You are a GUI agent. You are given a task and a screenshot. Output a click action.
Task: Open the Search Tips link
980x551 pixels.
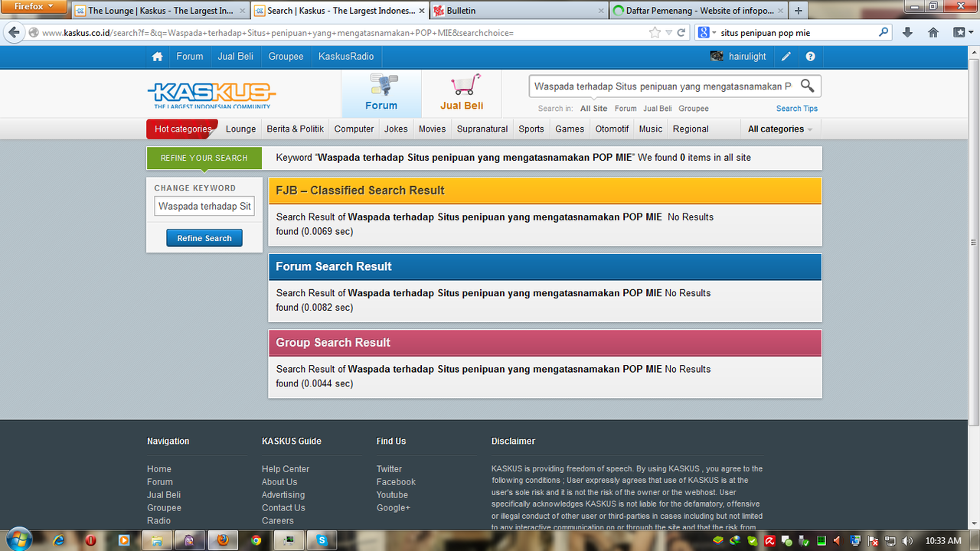797,109
